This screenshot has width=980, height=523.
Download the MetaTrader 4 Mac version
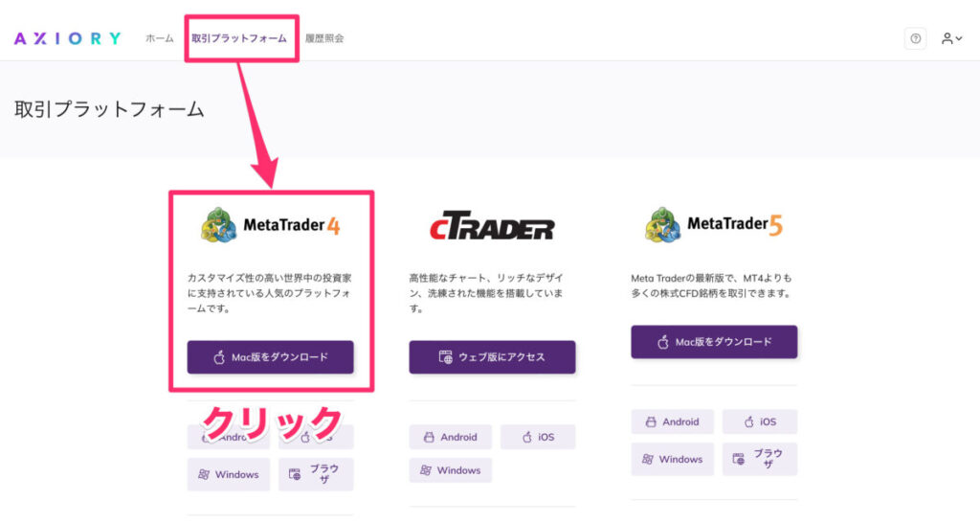coord(271,357)
